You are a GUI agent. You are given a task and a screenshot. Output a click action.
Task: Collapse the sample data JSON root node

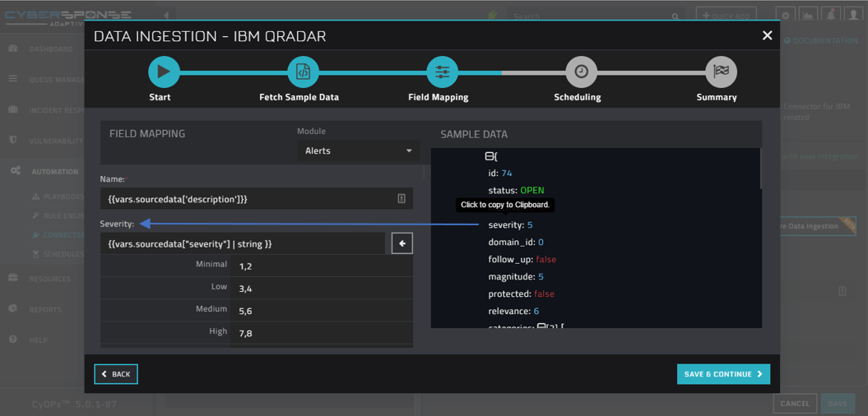pyautogui.click(x=489, y=156)
